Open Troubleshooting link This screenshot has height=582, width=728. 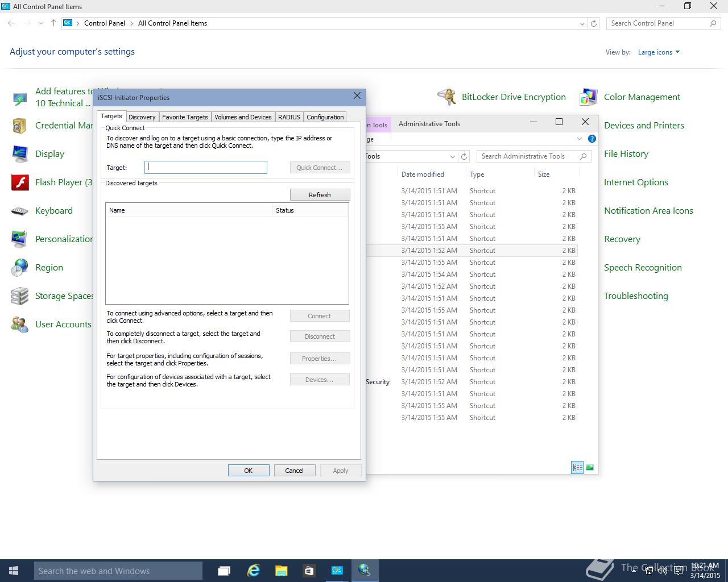tap(636, 296)
